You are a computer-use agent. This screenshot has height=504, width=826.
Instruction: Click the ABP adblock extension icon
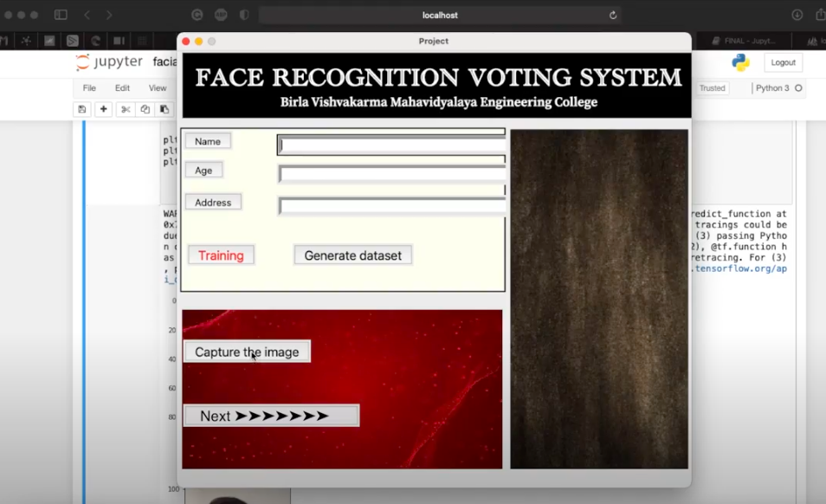[x=221, y=16]
